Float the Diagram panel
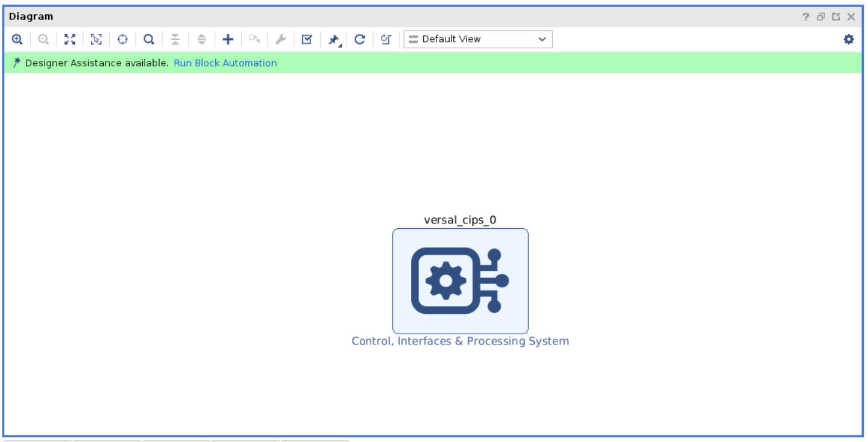This screenshot has height=442, width=868. tap(821, 17)
